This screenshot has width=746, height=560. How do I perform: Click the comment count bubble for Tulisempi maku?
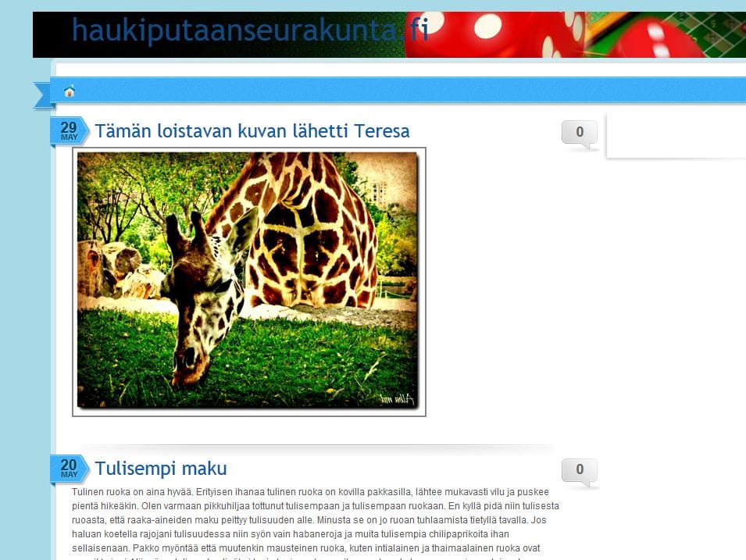[x=580, y=472]
